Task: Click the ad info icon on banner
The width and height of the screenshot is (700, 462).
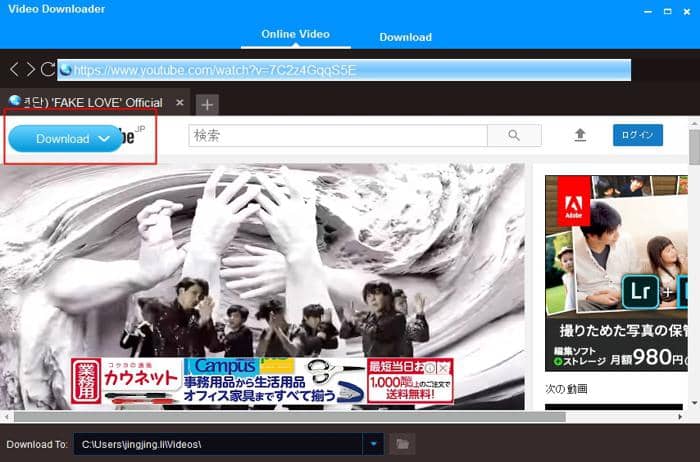Action: pyautogui.click(x=429, y=368)
